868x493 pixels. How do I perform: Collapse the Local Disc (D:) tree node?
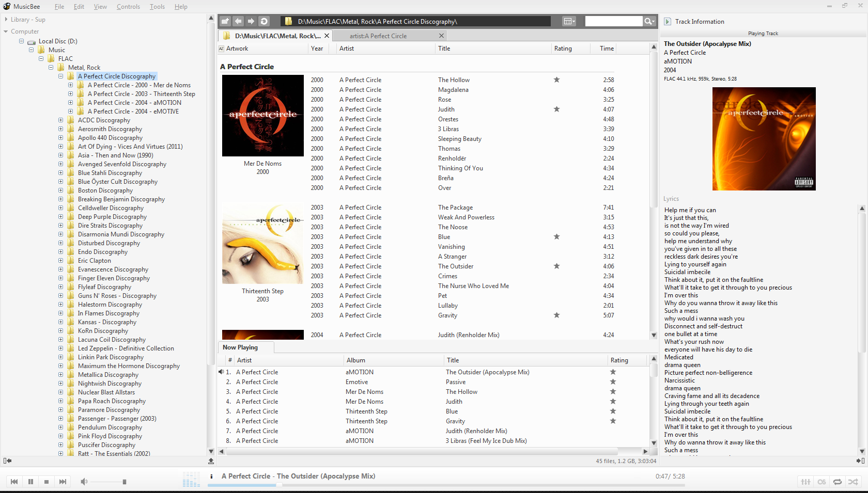point(22,41)
